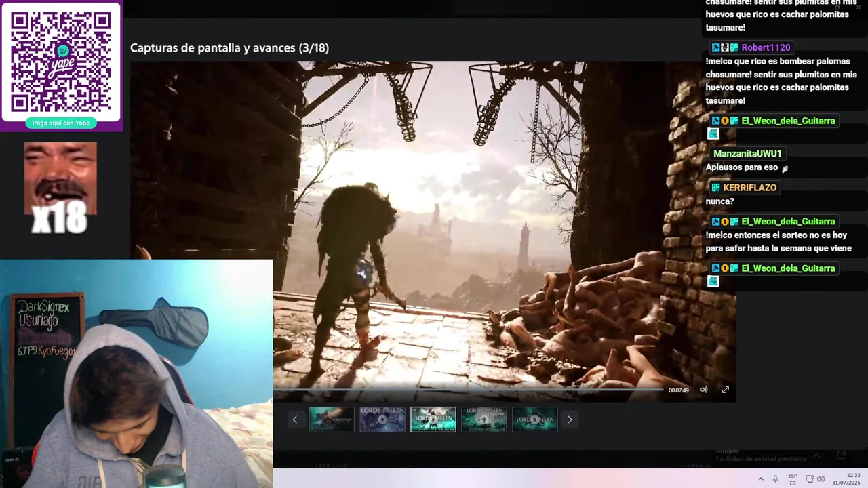This screenshot has width=868, height=488.
Task: Select the highlighted third trailer thumbnail
Action: point(433,420)
